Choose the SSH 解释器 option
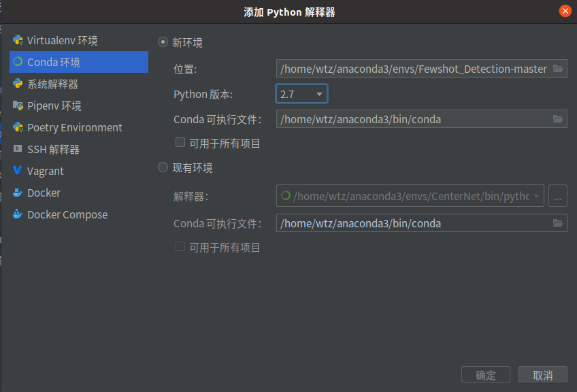The image size is (577, 392). click(54, 149)
